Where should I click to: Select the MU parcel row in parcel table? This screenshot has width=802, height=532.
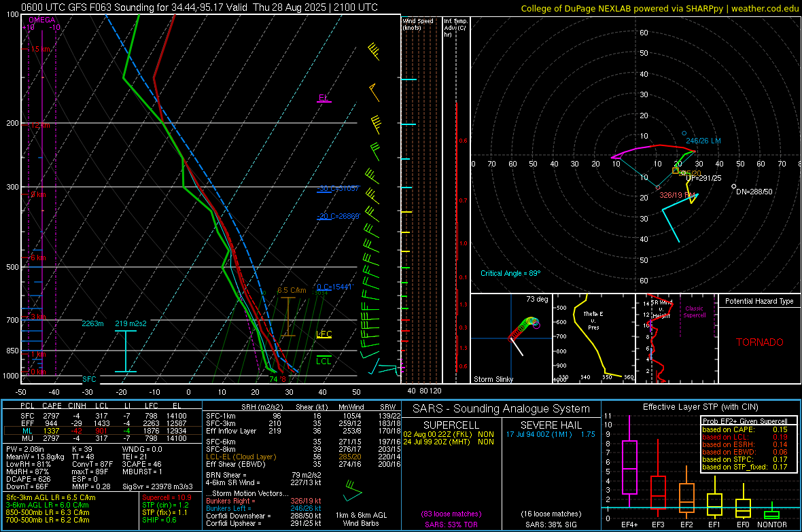click(103, 438)
